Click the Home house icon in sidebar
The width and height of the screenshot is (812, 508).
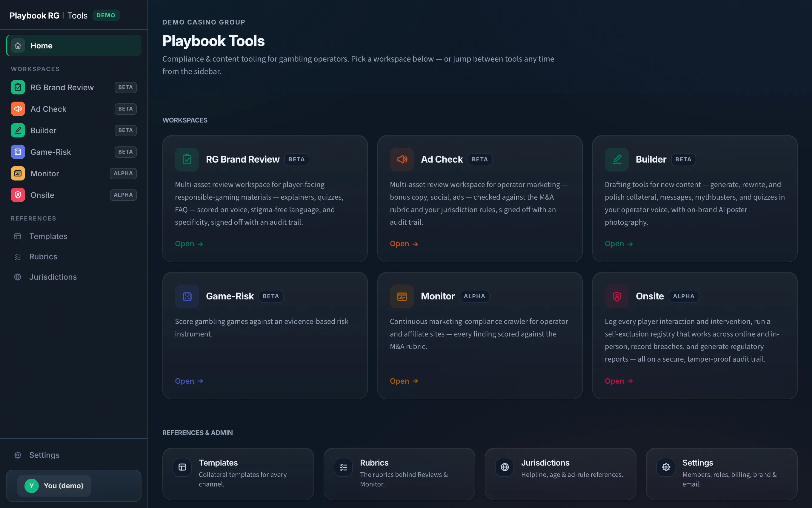[18, 46]
